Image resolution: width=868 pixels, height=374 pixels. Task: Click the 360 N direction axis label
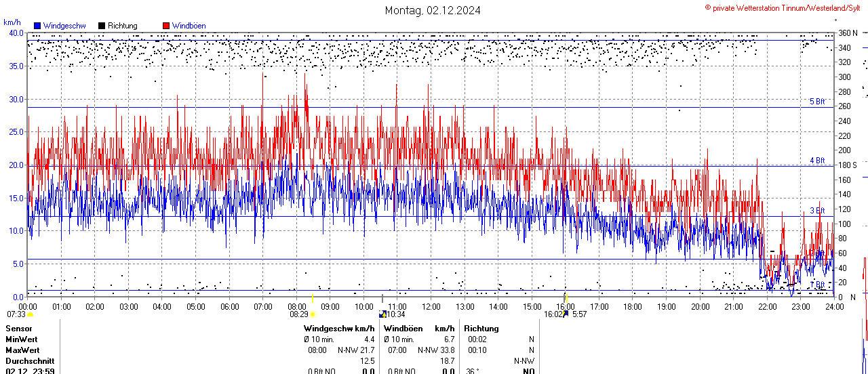coord(848,33)
